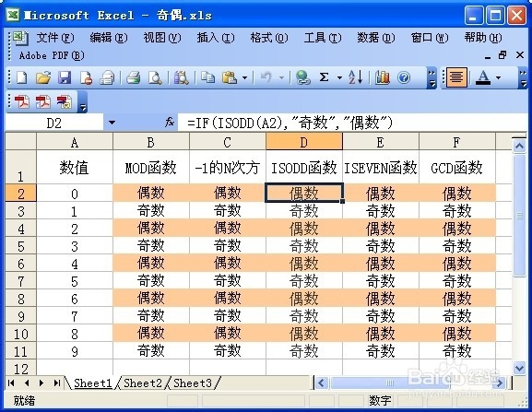This screenshot has width=532, height=412.
Task: Click the GCD函数 header cell
Action: 457,167
